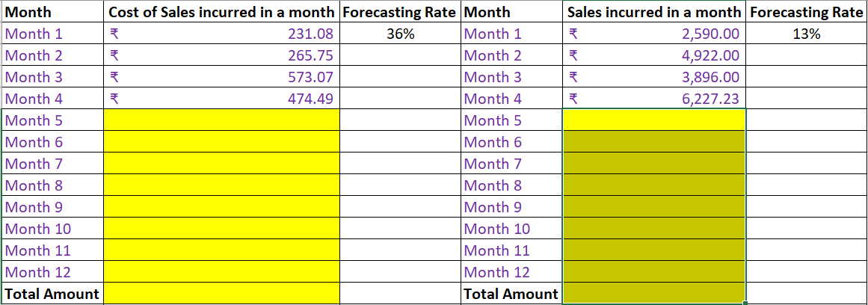Click the 'Cost of Sales incurred in a month' header
Screen dimensions: 868x305
221,12
